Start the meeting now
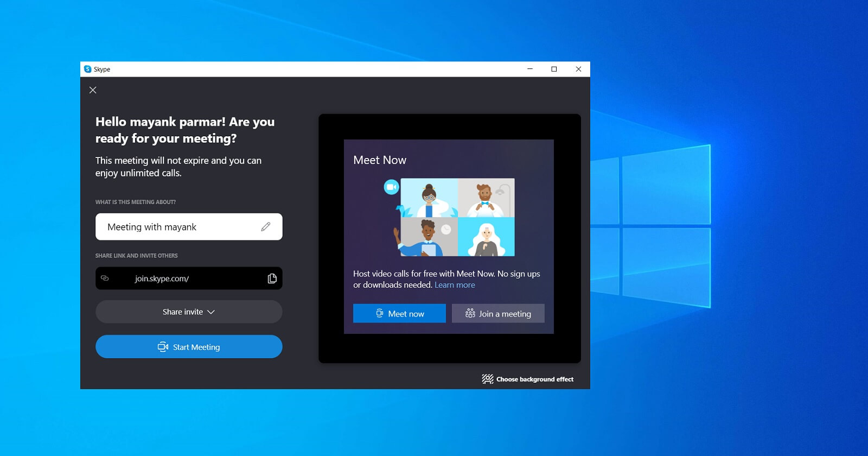 tap(189, 347)
